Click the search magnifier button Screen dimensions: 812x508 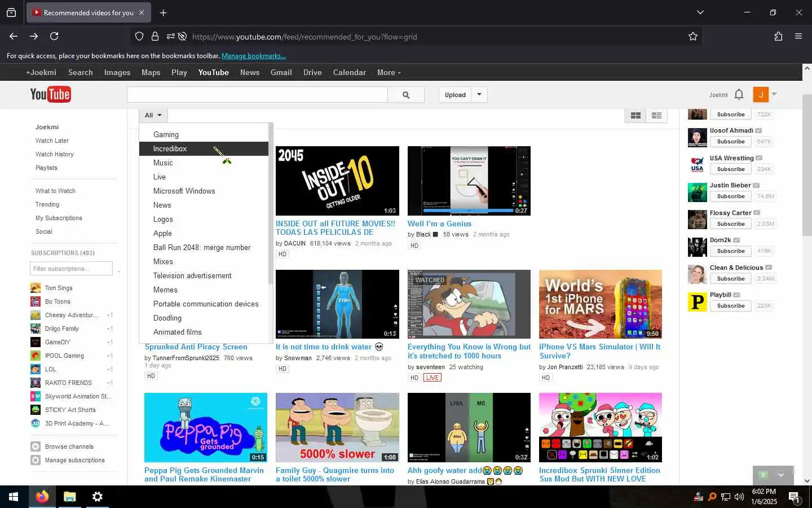[x=406, y=95]
